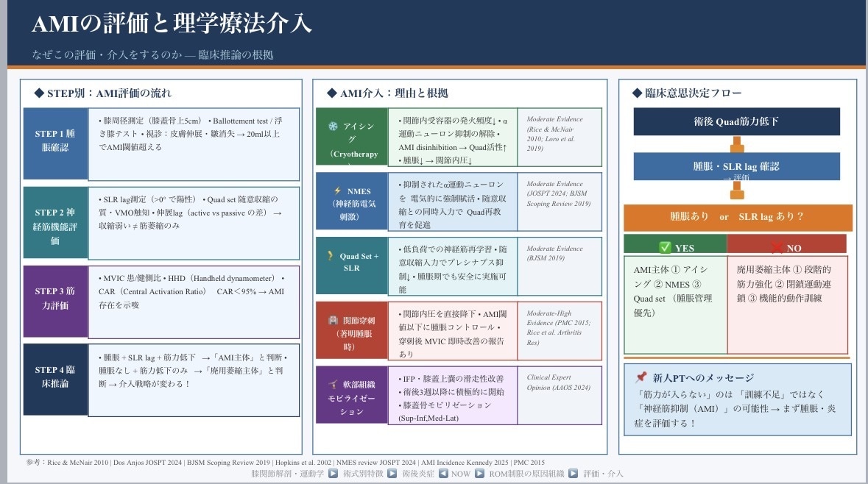Click the arrow icon right after 術式別特徴
868x484 pixels.
coord(392,474)
